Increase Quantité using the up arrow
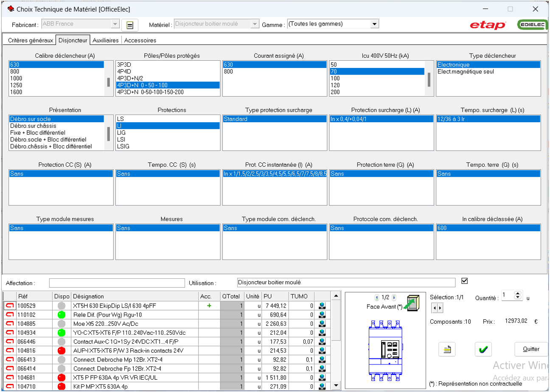The height and width of the screenshot is (392, 550). pos(517,293)
